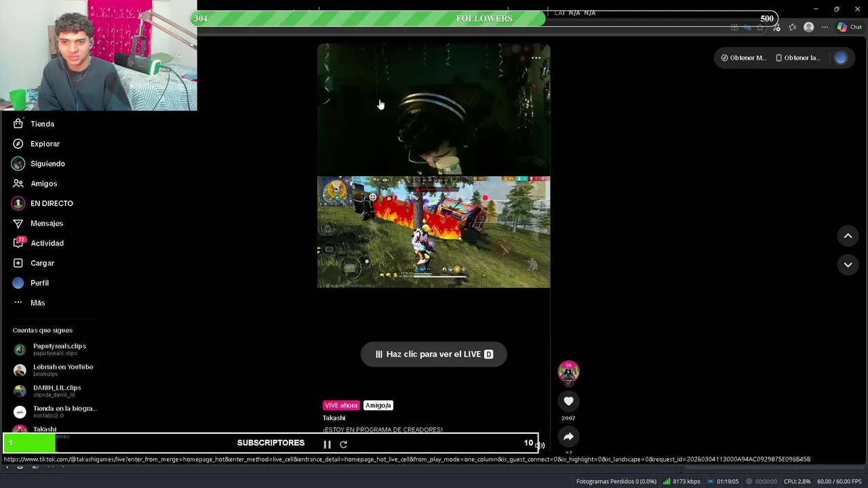Viewport: 868px width, 488px height.
Task: Go to the Siguiendo feed
Action: [x=39, y=163]
